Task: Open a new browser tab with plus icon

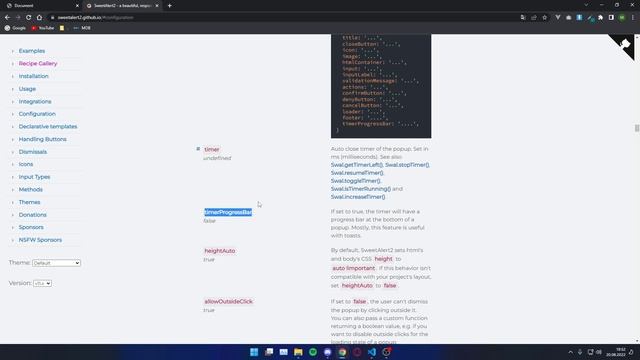Action: coord(169,6)
